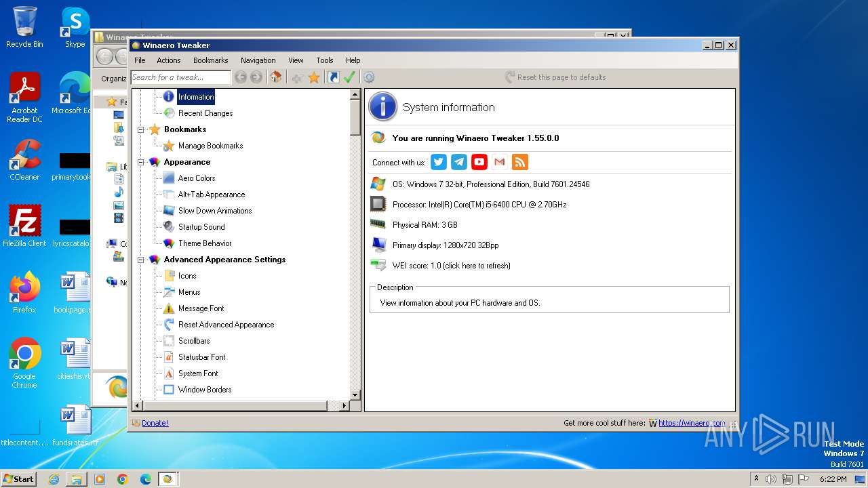Click the Windows Start button
Viewport: 868px width, 488px height.
click(18, 479)
